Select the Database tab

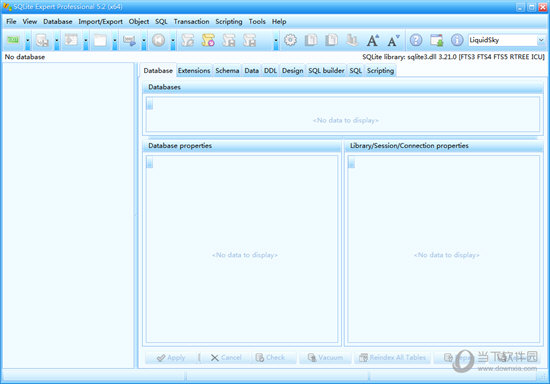(x=158, y=70)
